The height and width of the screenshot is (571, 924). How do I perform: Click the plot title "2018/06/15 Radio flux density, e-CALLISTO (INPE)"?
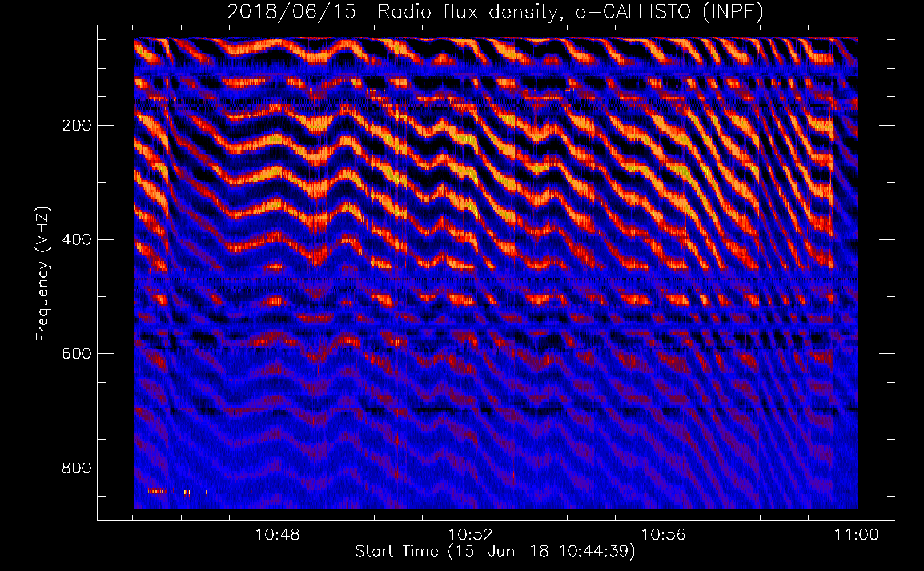click(x=495, y=11)
